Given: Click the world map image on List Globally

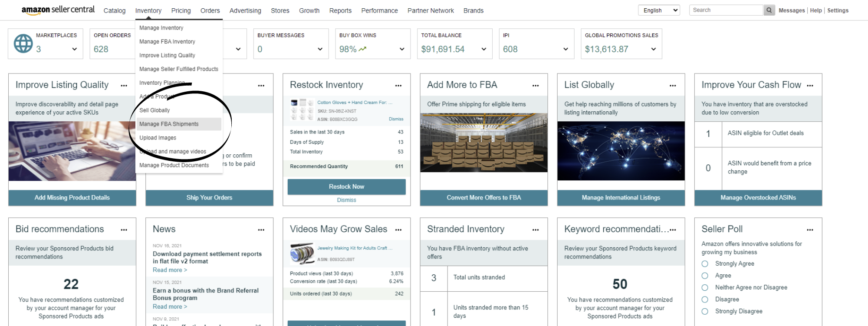Looking at the screenshot, I should pyautogui.click(x=621, y=151).
